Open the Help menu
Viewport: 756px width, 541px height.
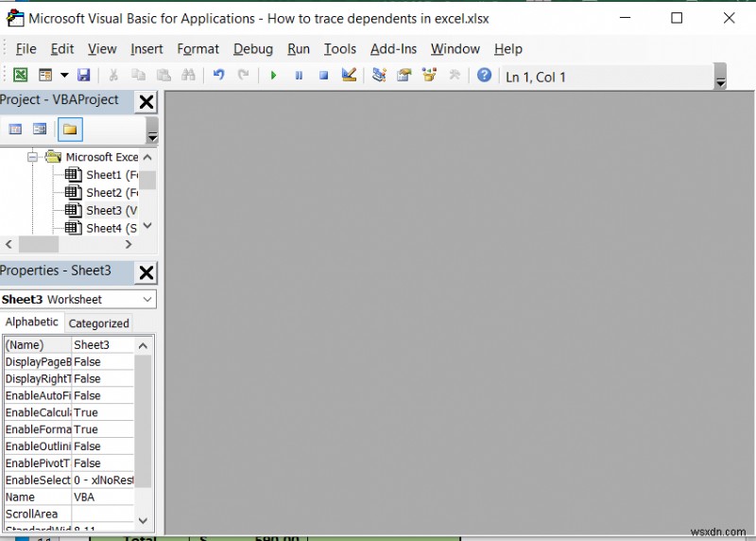tap(508, 49)
